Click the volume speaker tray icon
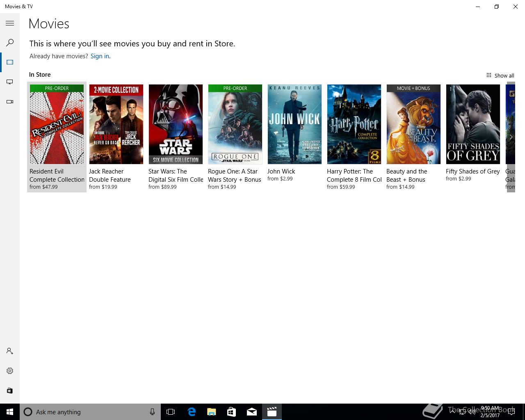Image resolution: width=525 pixels, height=420 pixels. click(x=472, y=412)
